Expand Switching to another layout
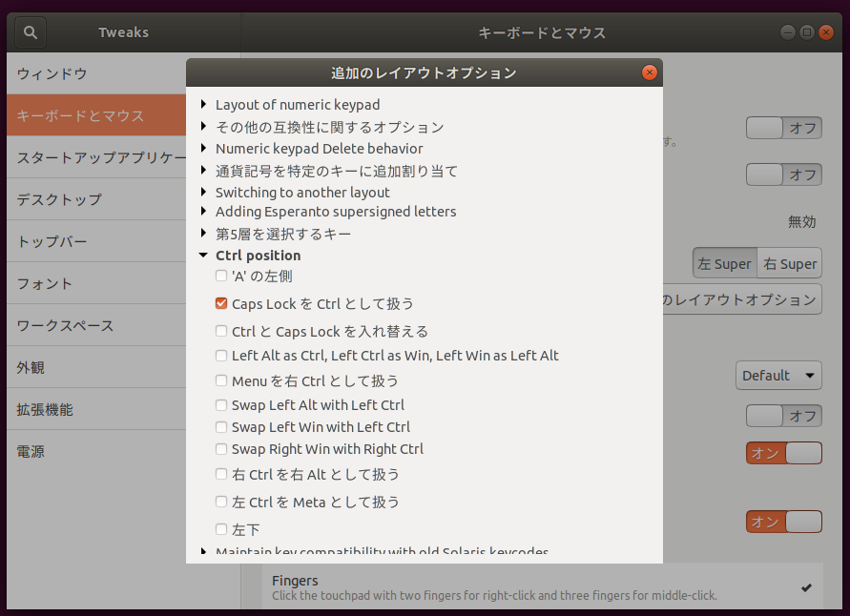This screenshot has width=850, height=616. pyautogui.click(x=204, y=191)
